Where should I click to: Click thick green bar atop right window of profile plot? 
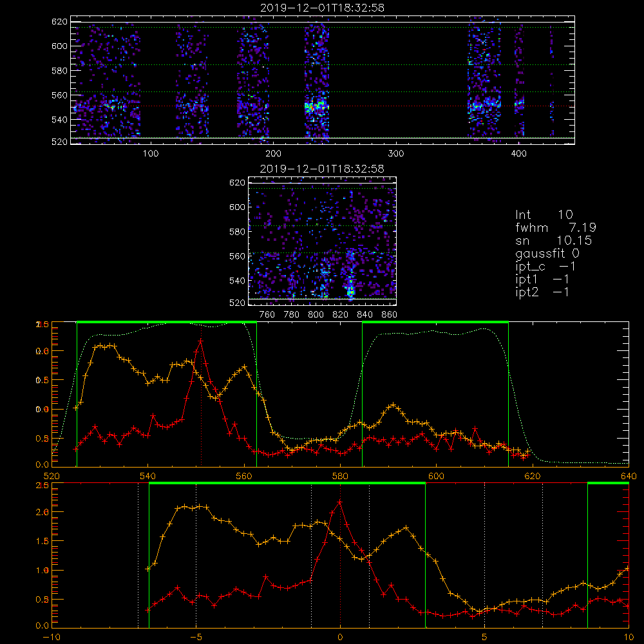pos(435,323)
